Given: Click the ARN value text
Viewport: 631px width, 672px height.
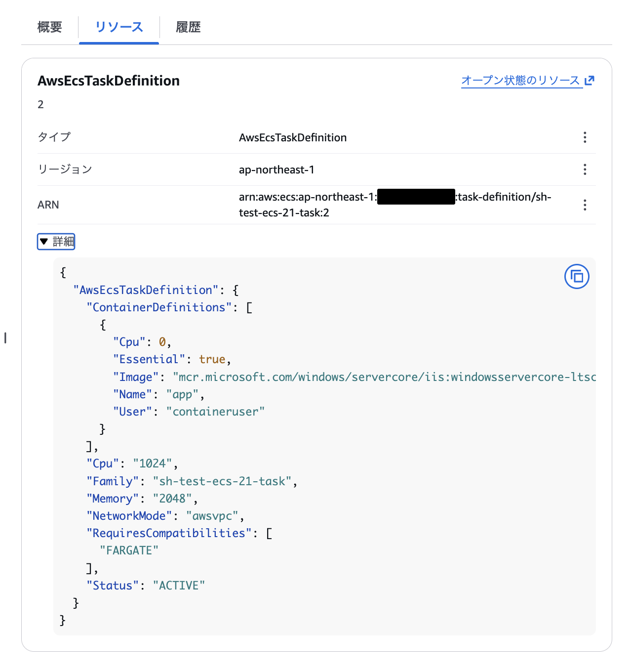Looking at the screenshot, I should [395, 205].
